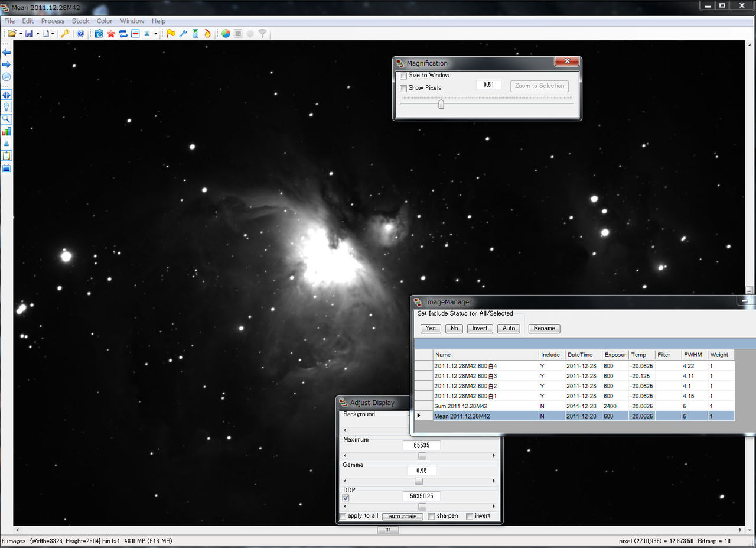
Task: Click the Exposure column header in ImageManager
Action: (x=615, y=355)
